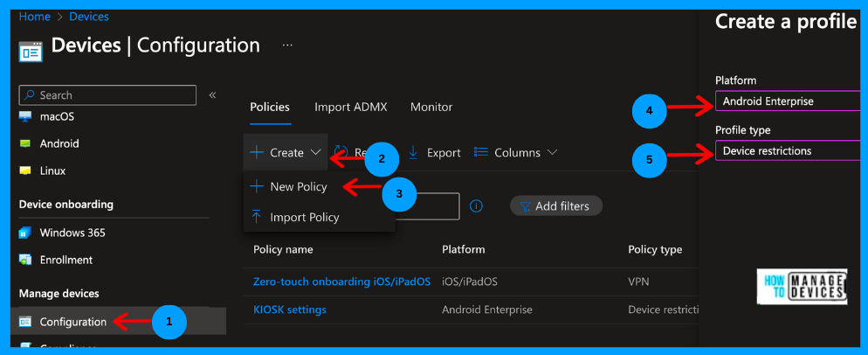Click the iOS/iPadOS platform cell
This screenshot has height=355, width=868.
(x=470, y=282)
